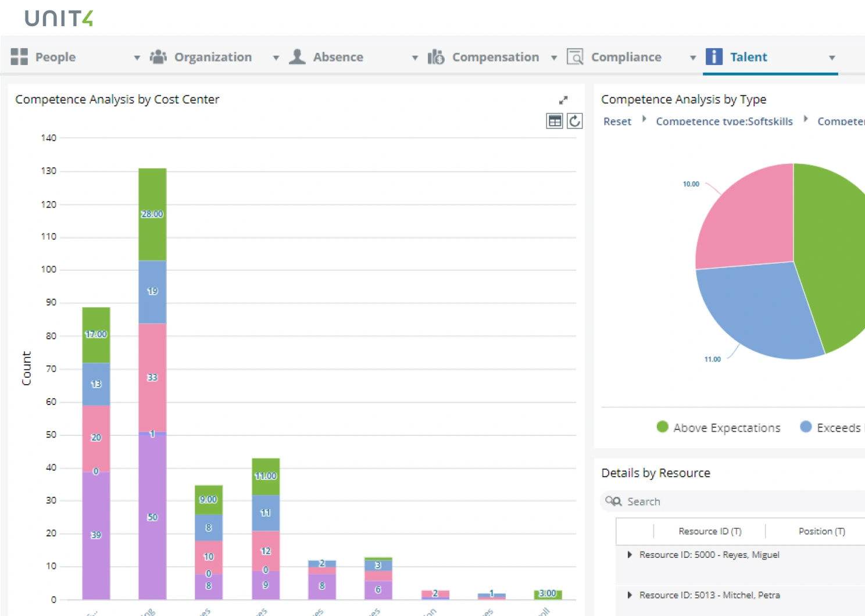Click the green pie slice

click(x=831, y=256)
